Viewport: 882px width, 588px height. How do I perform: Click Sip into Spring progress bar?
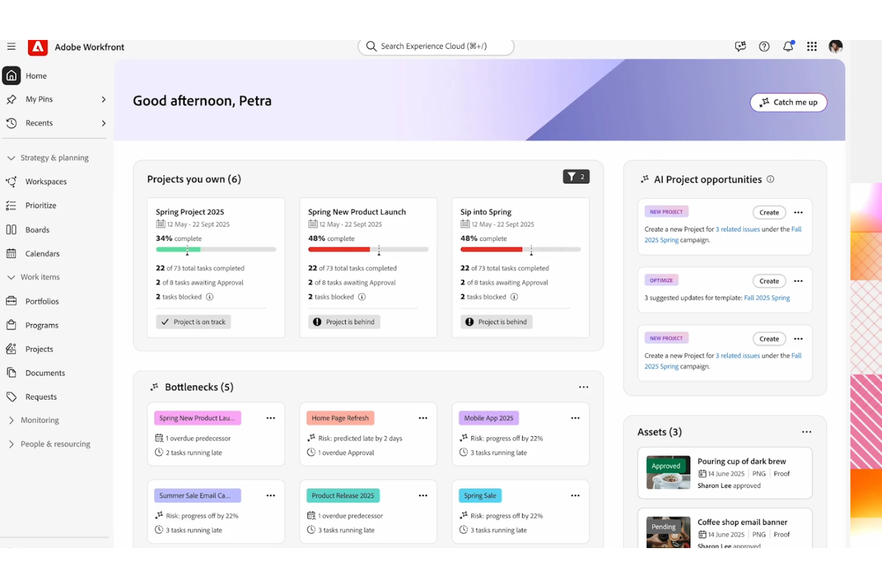point(520,250)
